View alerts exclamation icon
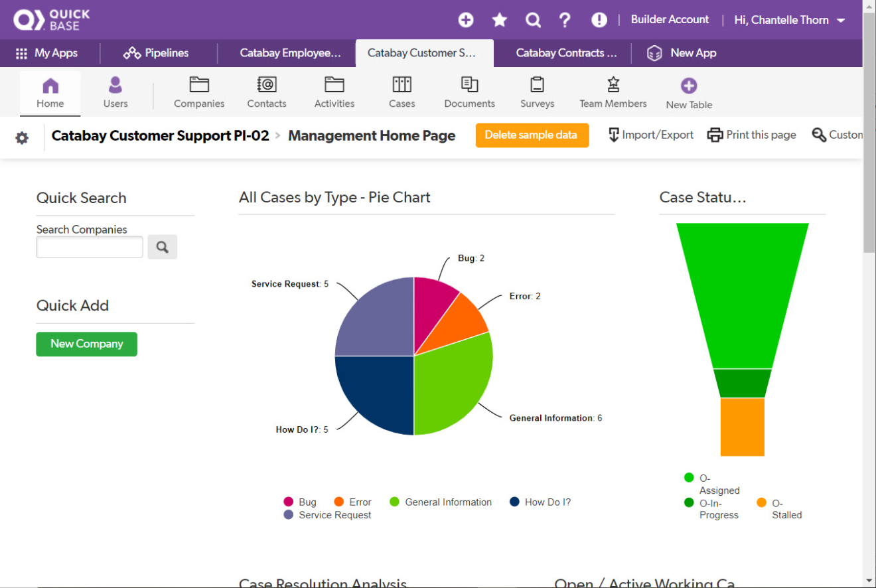The width and height of the screenshot is (876, 588). click(x=599, y=20)
